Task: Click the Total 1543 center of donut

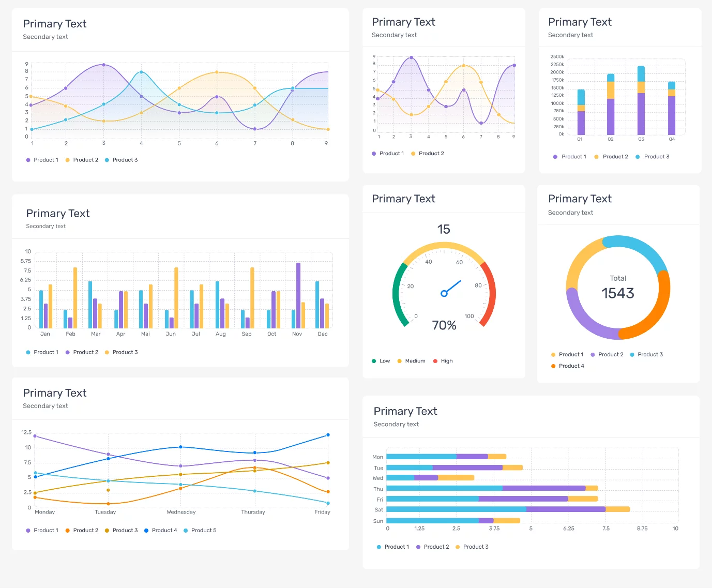Action: (618, 288)
